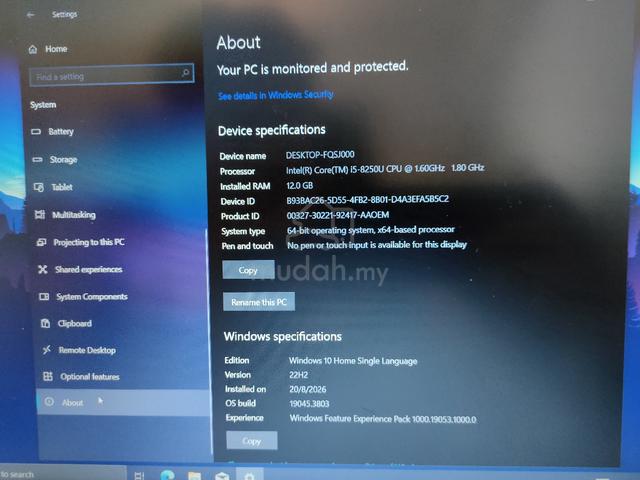Select Windows 10 Home Single Language text
The image size is (640, 480).
[x=353, y=361]
